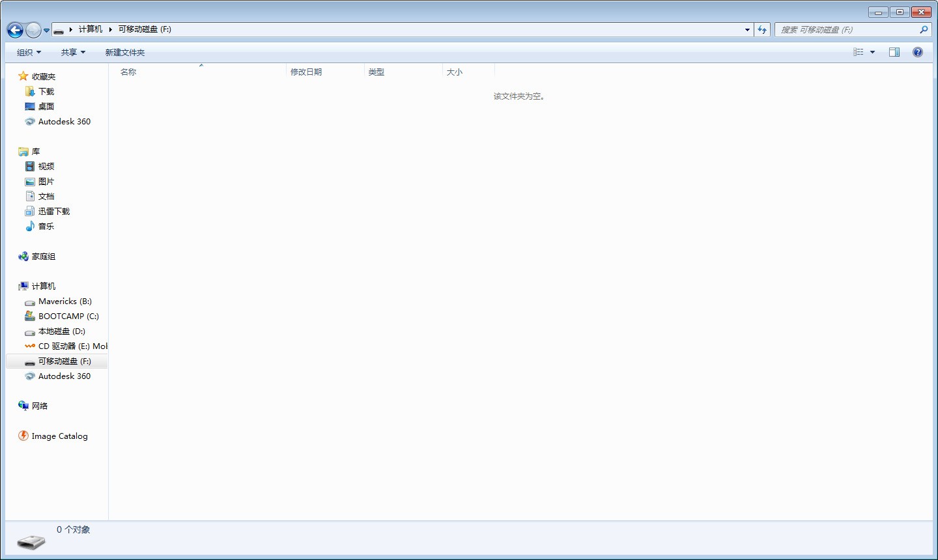
Task: Click the refresh icon beside address bar
Action: 762,30
